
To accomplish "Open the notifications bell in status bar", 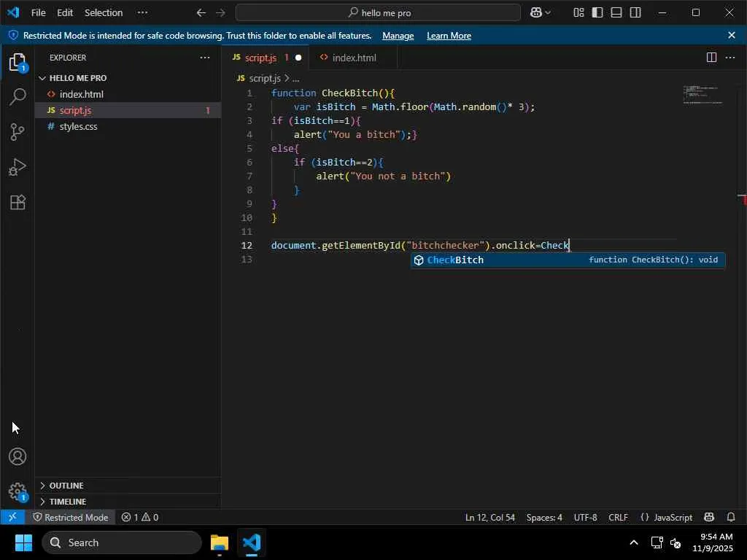I will click(x=731, y=517).
